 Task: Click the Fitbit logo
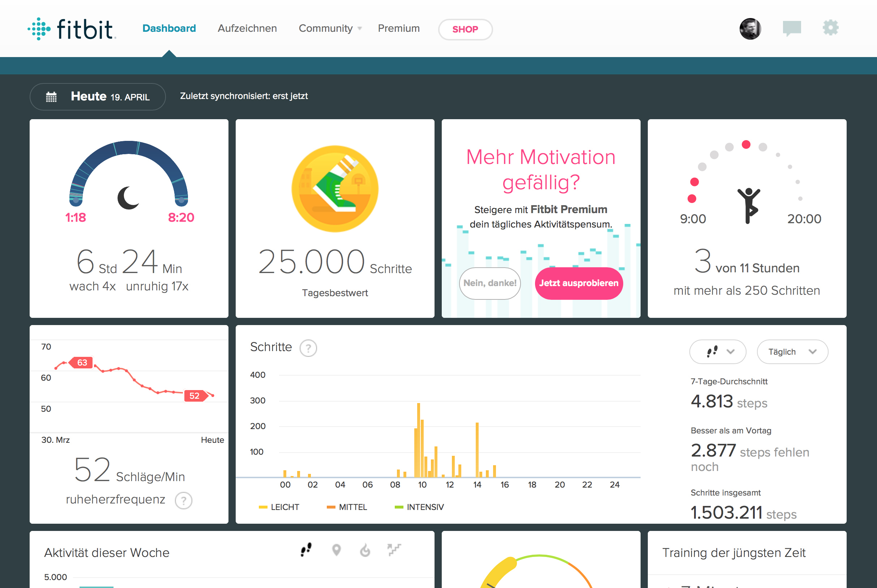[71, 29]
